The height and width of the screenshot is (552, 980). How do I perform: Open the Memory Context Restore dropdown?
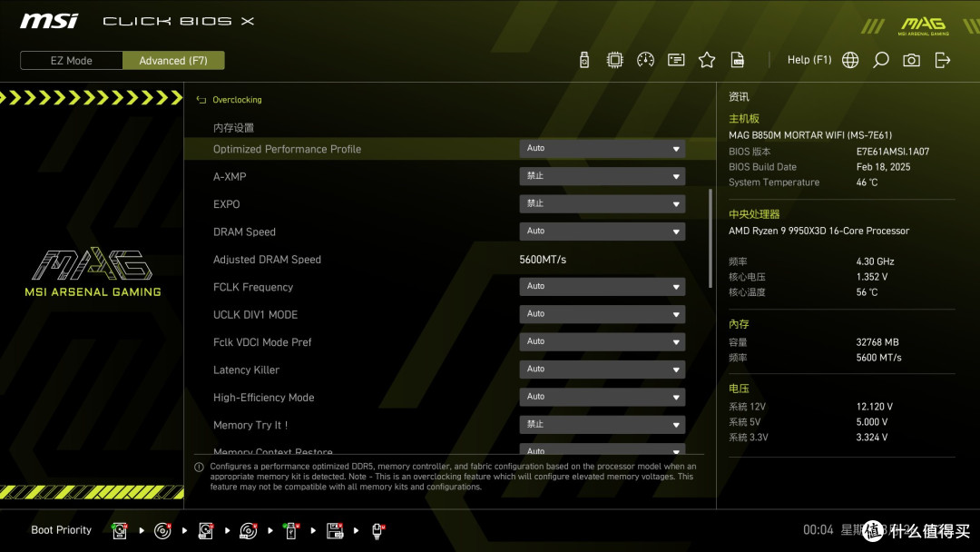[602, 448]
